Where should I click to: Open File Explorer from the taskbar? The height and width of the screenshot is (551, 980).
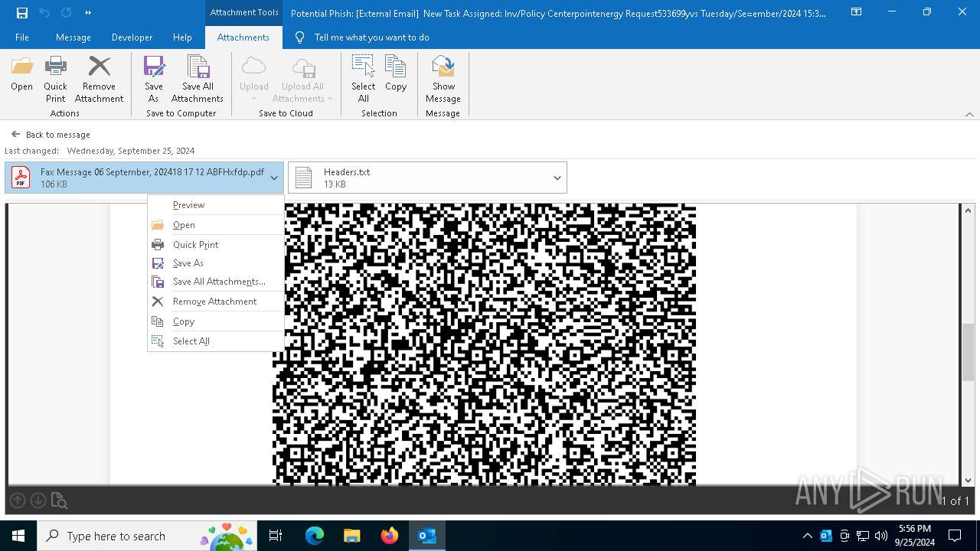352,536
